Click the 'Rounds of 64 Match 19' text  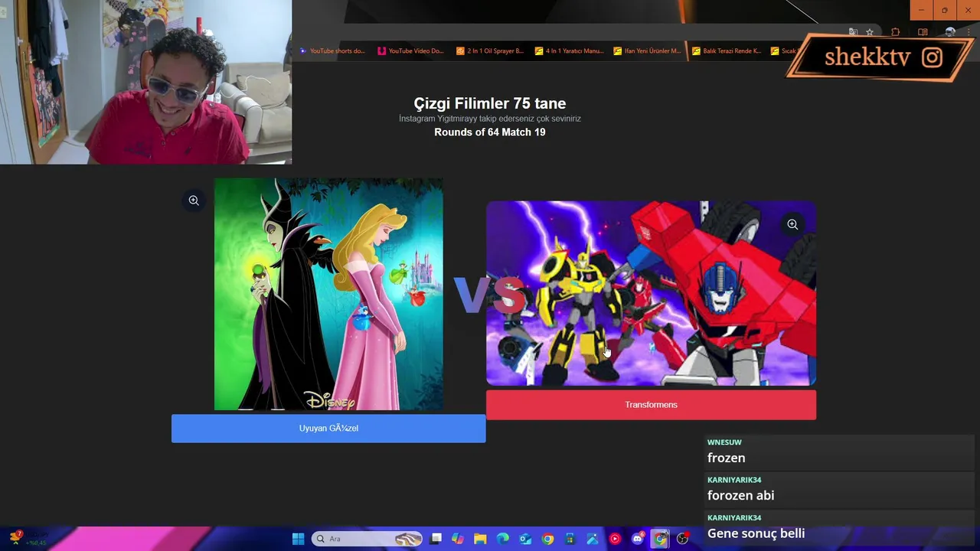pyautogui.click(x=490, y=132)
